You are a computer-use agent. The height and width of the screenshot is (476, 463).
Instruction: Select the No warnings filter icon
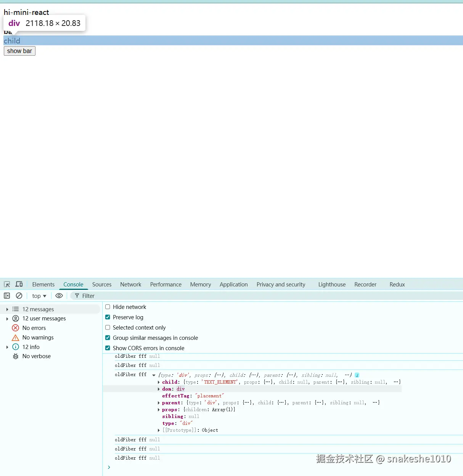click(16, 338)
